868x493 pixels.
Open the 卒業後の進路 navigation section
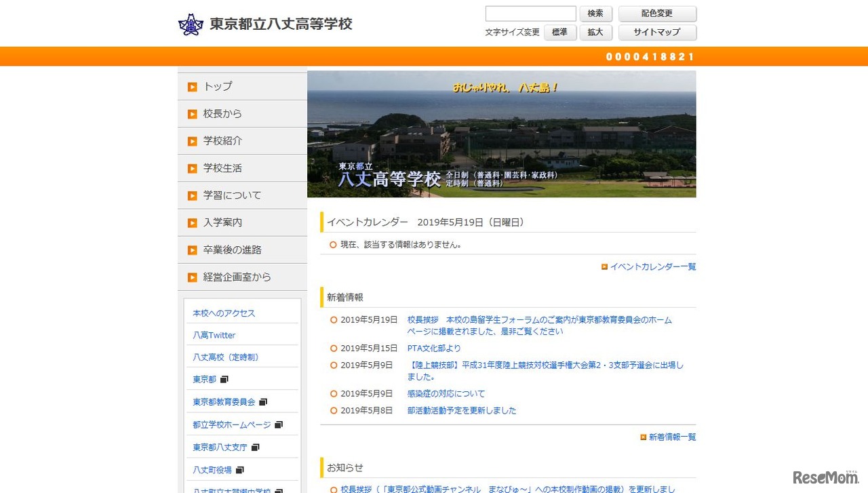pyautogui.click(x=231, y=249)
